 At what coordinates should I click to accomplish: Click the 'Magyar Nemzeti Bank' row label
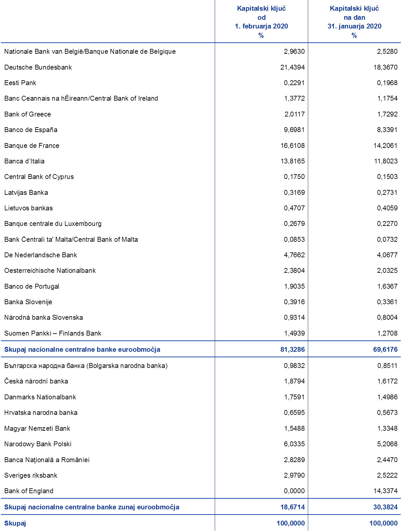click(x=37, y=428)
